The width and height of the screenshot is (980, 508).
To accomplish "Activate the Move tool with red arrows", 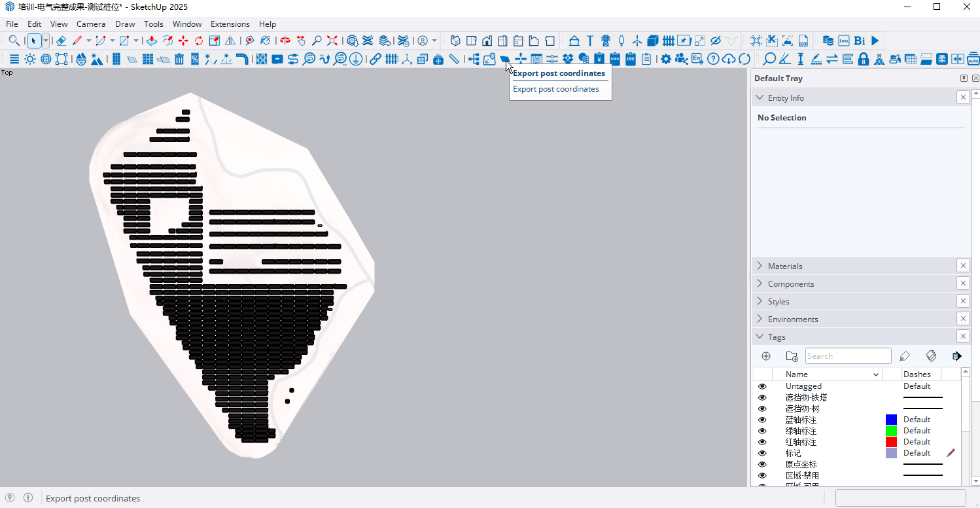I will click(x=183, y=41).
